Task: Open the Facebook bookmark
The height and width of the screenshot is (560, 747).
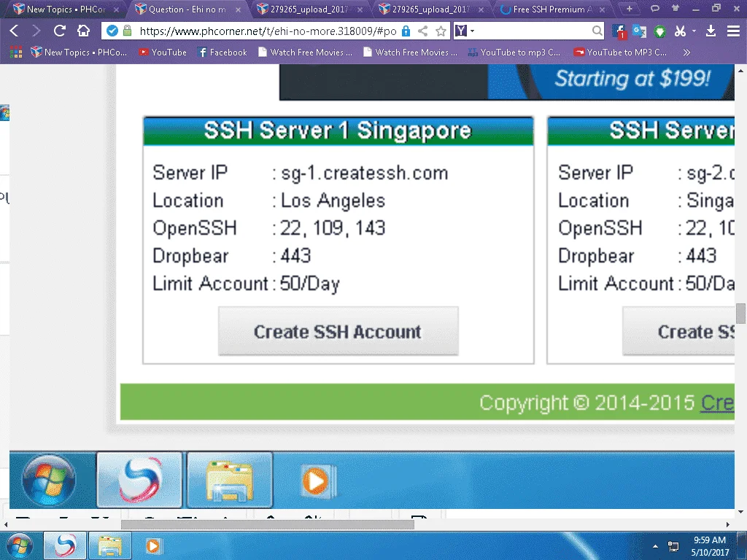Action: [222, 52]
